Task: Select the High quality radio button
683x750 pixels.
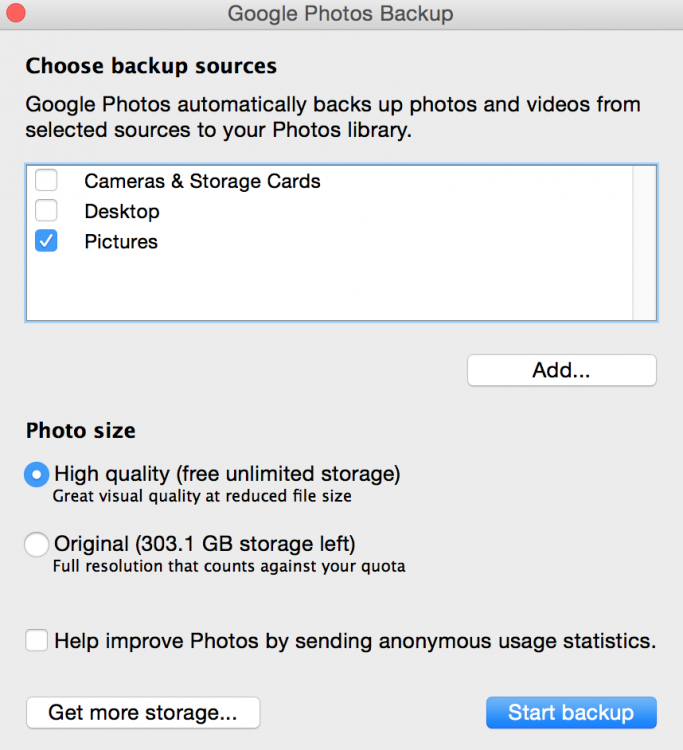Action: pos(37,474)
